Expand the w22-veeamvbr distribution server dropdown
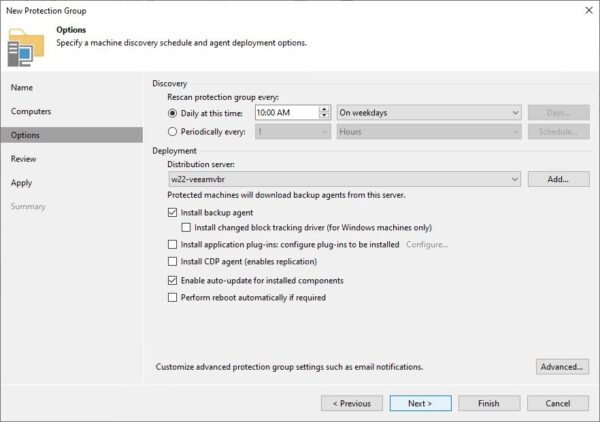This screenshot has width=600, height=422. coord(344,179)
